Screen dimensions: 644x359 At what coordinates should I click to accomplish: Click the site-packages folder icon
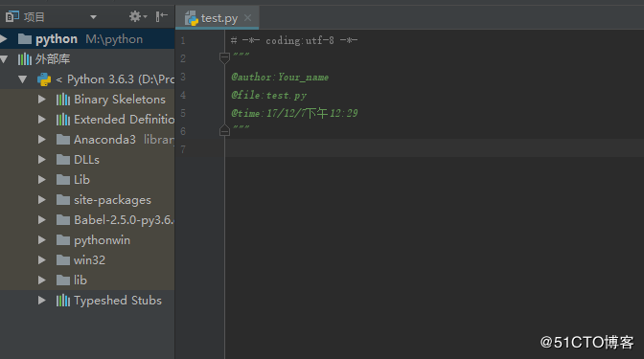[63, 200]
